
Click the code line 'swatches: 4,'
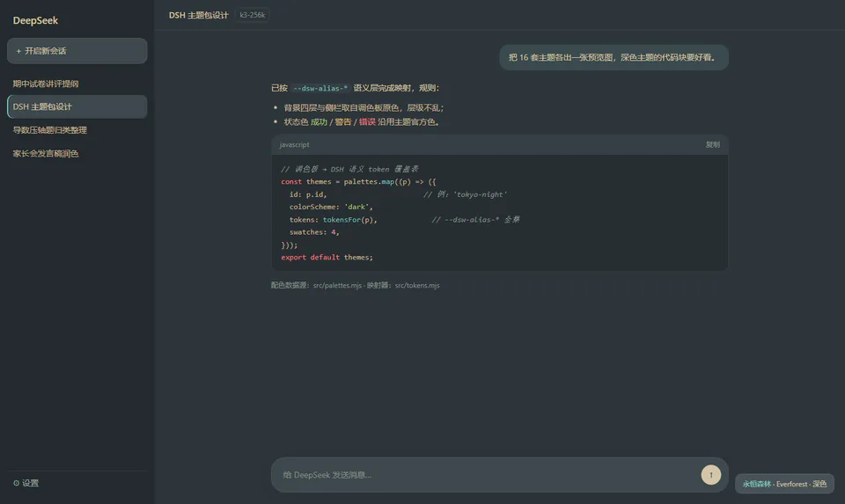point(314,232)
